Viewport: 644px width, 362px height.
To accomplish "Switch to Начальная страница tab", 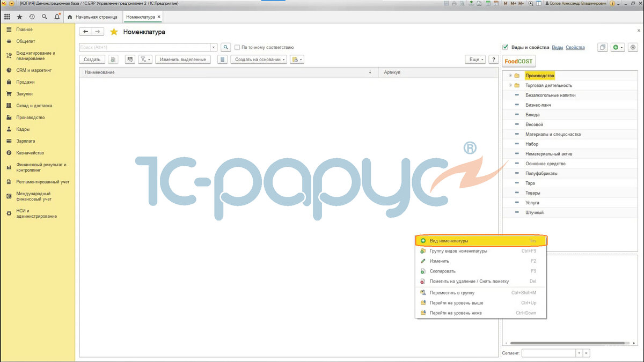I will click(93, 17).
